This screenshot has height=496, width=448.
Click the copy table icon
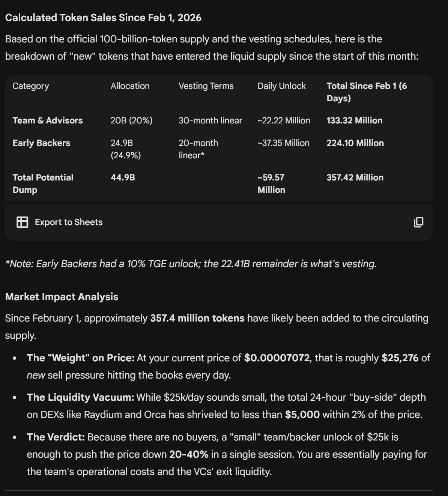(x=418, y=222)
